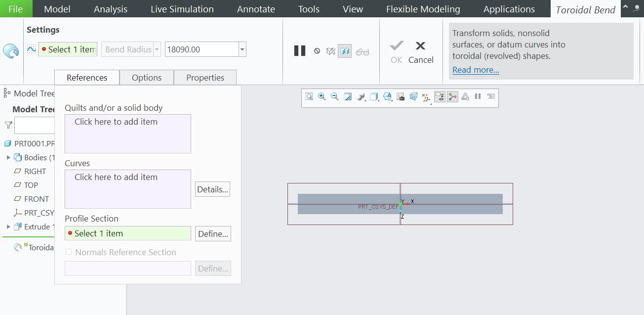Open the Applications ribbon tab
Screen dimensions: 644x315
coord(509,9)
